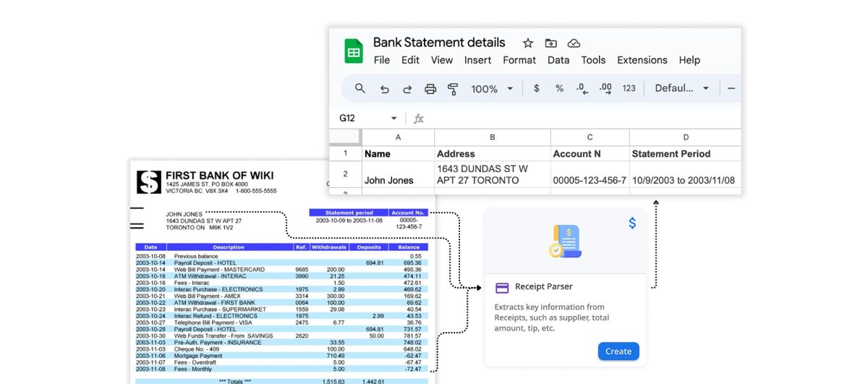The height and width of the screenshot is (384, 868).
Task: Click the Interac Refund - ELECTRONICS row
Action: pos(281,316)
